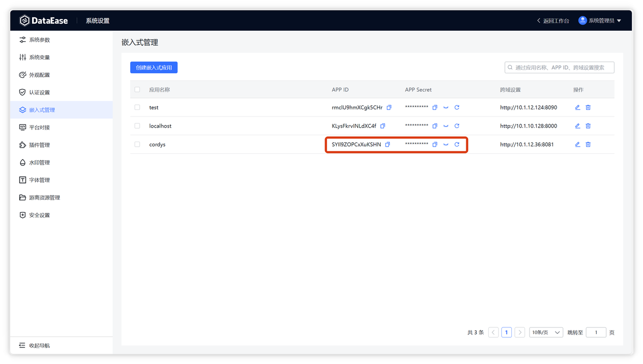This screenshot has height=364, width=643.
Task: Click the search magnifier icon
Action: point(510,67)
